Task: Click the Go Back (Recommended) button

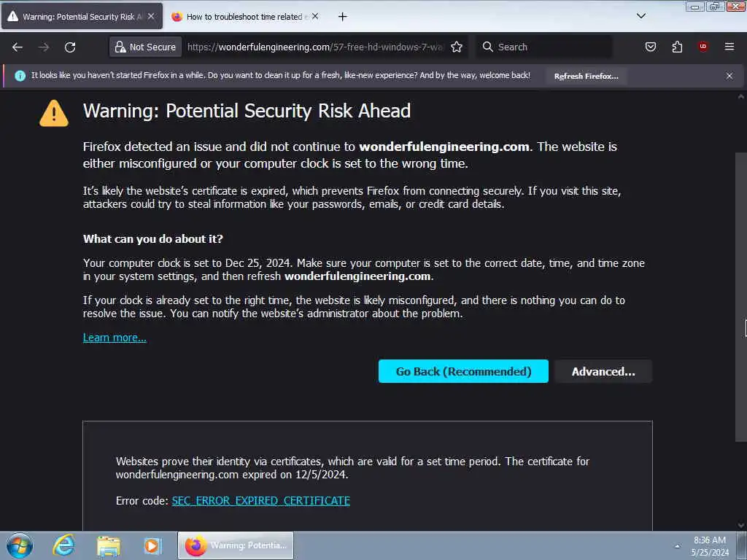Action: point(463,371)
